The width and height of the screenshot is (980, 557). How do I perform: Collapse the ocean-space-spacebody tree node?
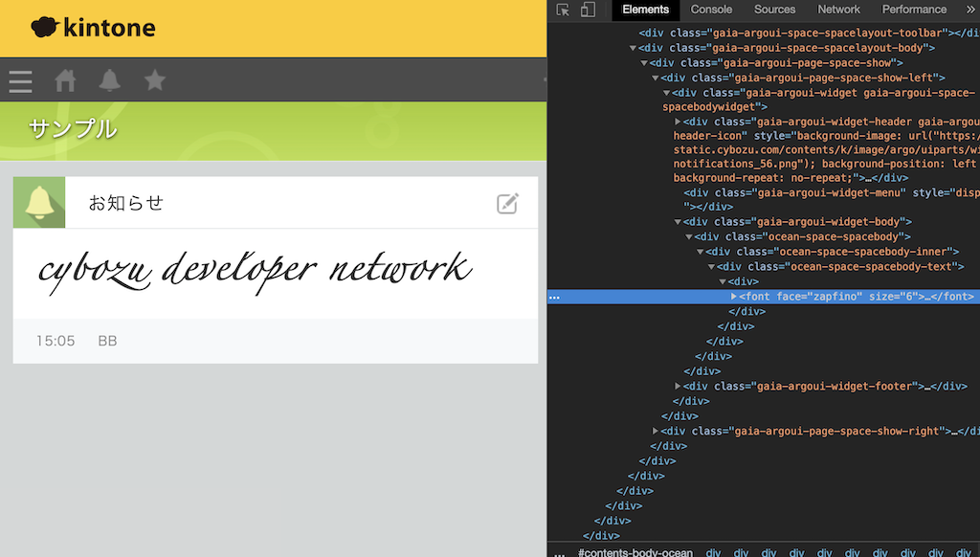pyautogui.click(x=689, y=236)
